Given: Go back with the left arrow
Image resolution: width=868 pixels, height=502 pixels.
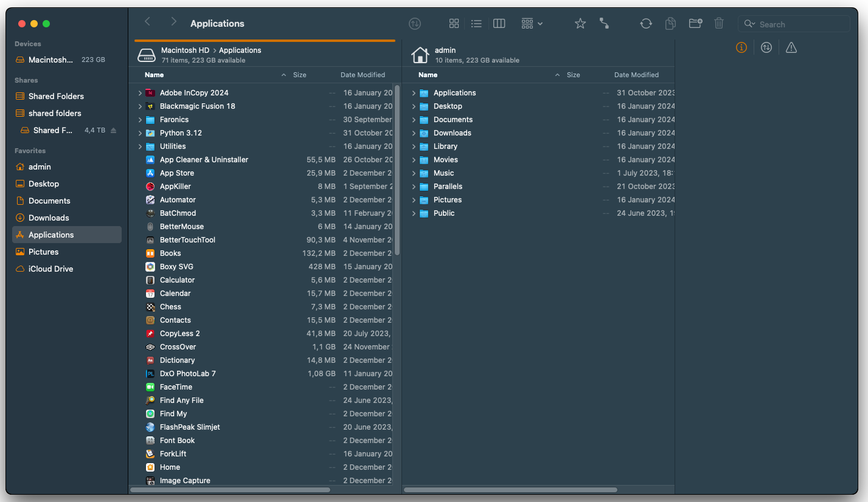Looking at the screenshot, I should [x=147, y=22].
